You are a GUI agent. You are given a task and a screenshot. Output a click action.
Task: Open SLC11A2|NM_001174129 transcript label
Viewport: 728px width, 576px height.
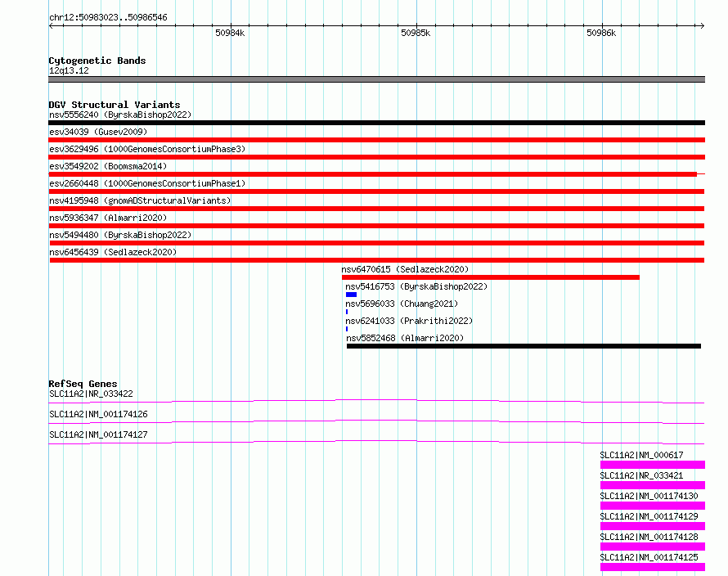[x=649, y=516]
